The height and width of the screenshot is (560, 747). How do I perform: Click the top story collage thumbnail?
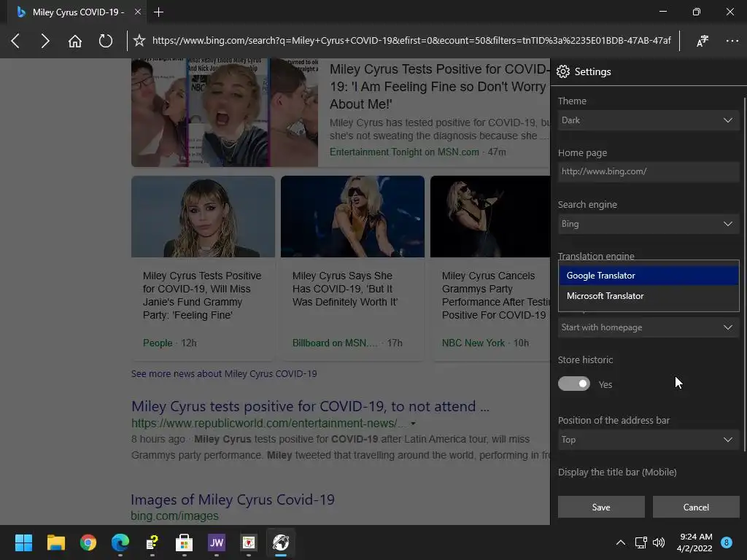[225, 112]
